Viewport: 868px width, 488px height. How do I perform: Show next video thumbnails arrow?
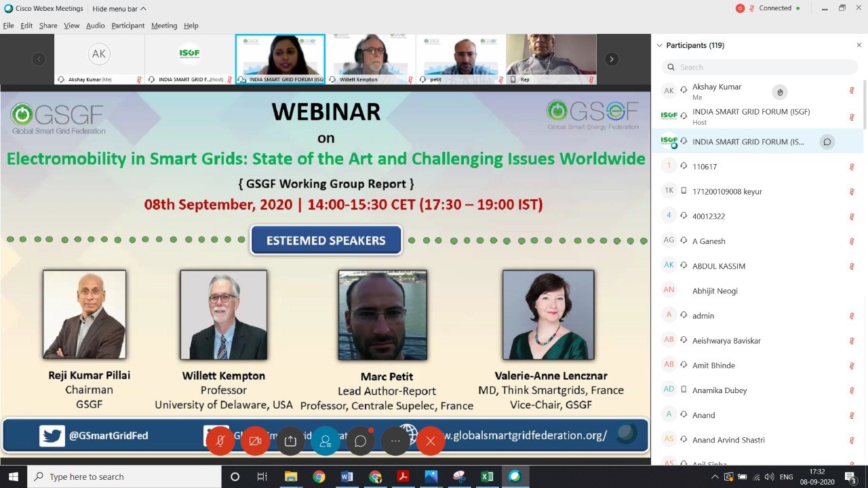[x=612, y=59]
